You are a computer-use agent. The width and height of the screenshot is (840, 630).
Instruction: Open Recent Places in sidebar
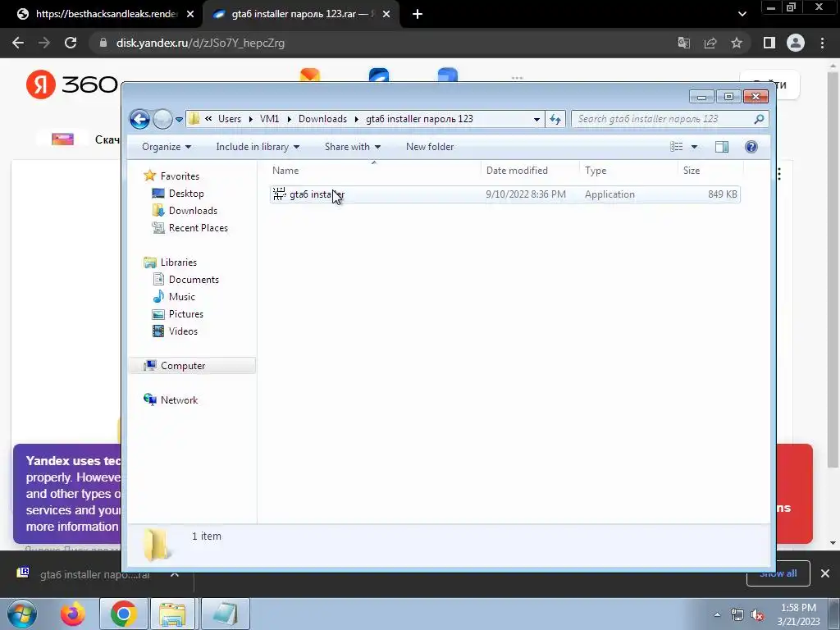coord(199,228)
